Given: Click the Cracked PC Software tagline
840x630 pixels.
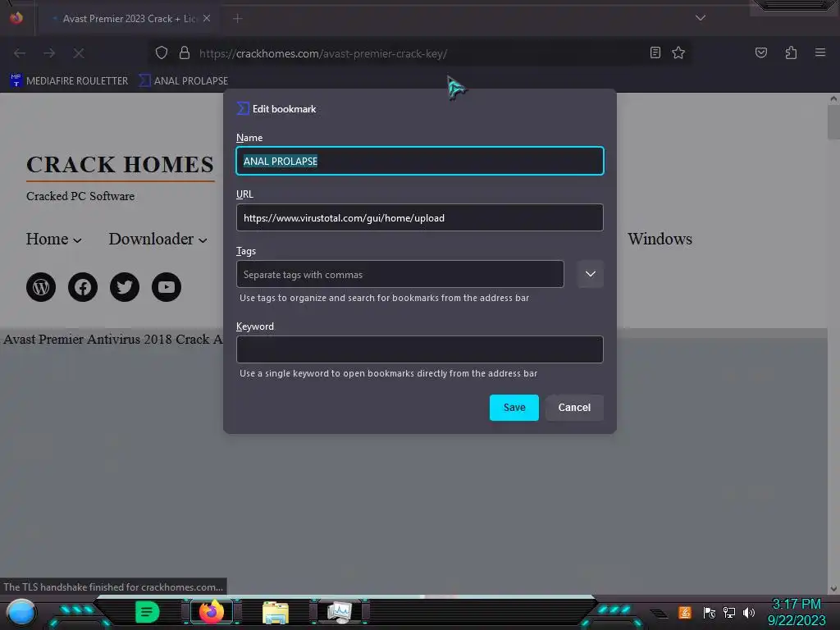Looking at the screenshot, I should (x=80, y=196).
